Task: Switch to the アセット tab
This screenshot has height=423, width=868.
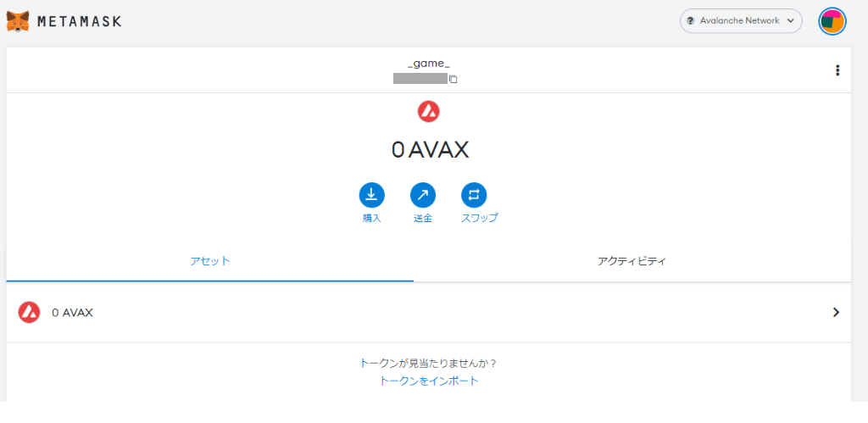Action: pos(210,261)
